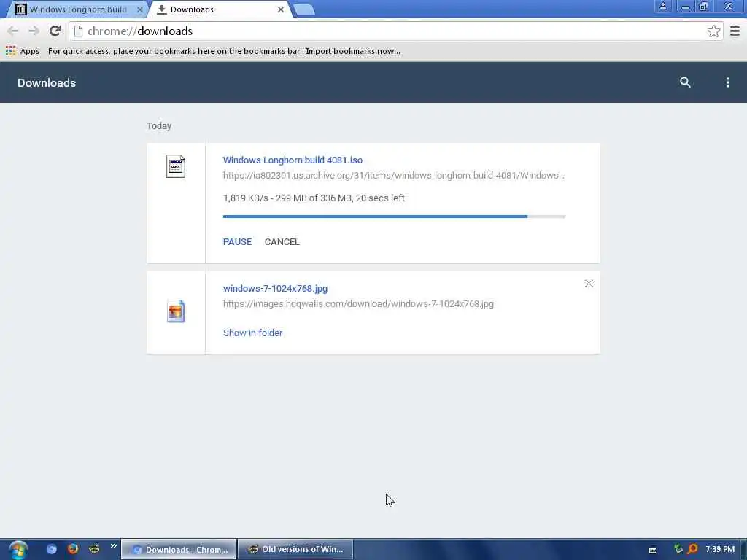Click the orange magnifier tray icon
The width and height of the screenshot is (747, 560).
pyautogui.click(x=693, y=549)
